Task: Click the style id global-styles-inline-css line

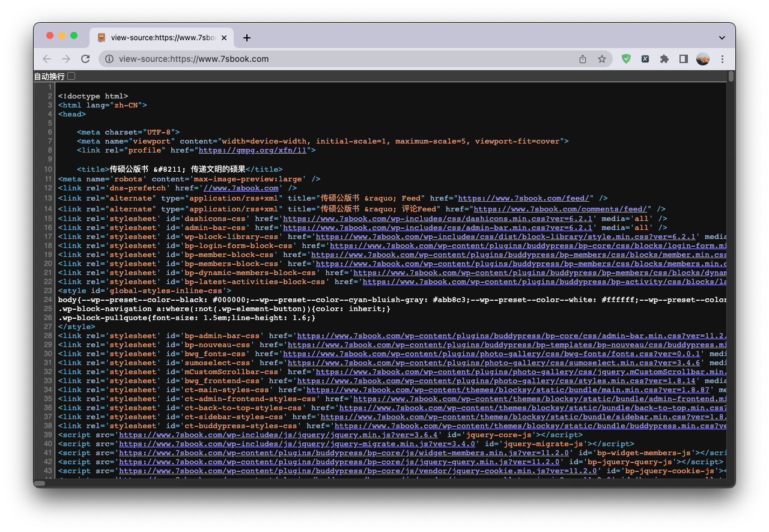Action: 145,291
